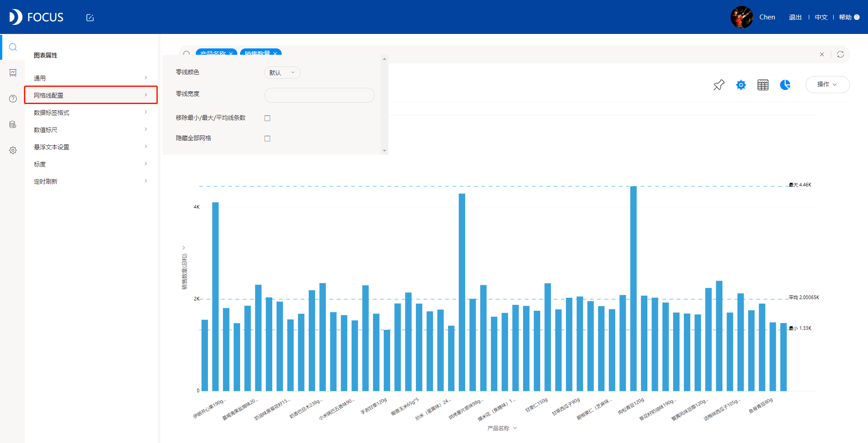The width and height of the screenshot is (868, 443).
Task: Switch to table view icon
Action: pos(763,85)
